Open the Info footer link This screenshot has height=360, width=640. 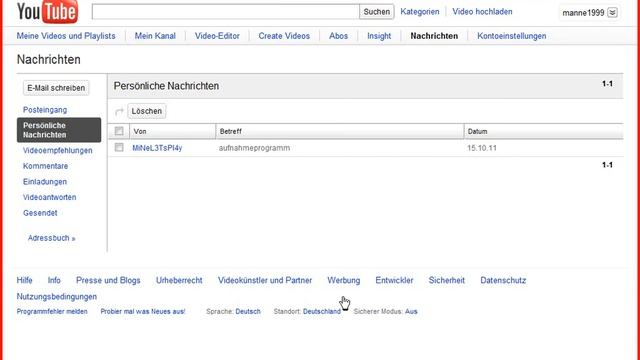click(x=54, y=280)
